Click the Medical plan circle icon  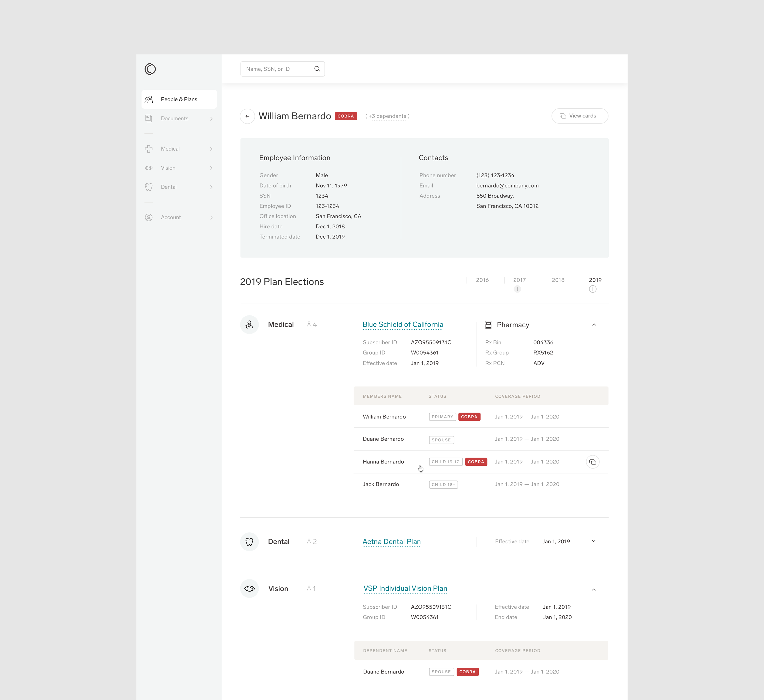tap(249, 325)
